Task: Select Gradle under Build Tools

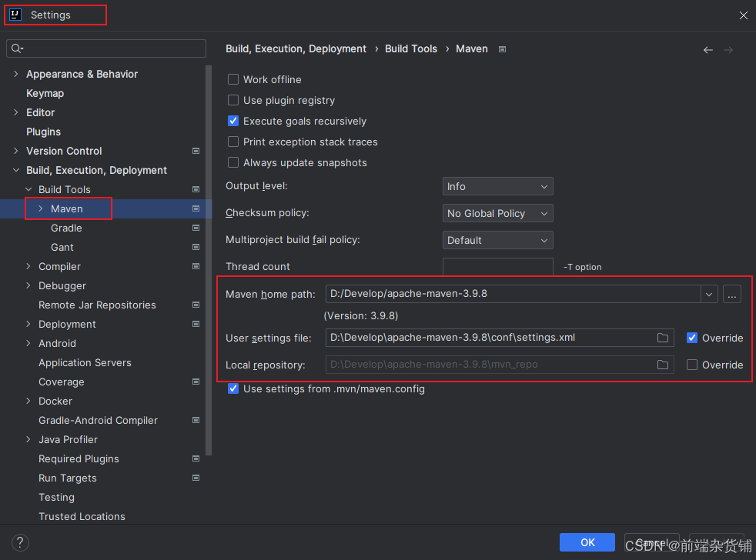Action: (x=66, y=228)
